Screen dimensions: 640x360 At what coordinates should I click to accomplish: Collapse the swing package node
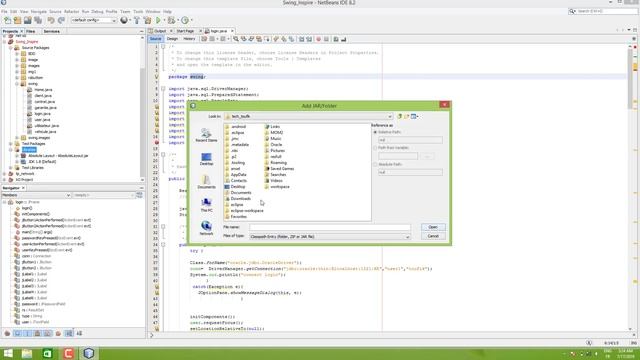17,84
